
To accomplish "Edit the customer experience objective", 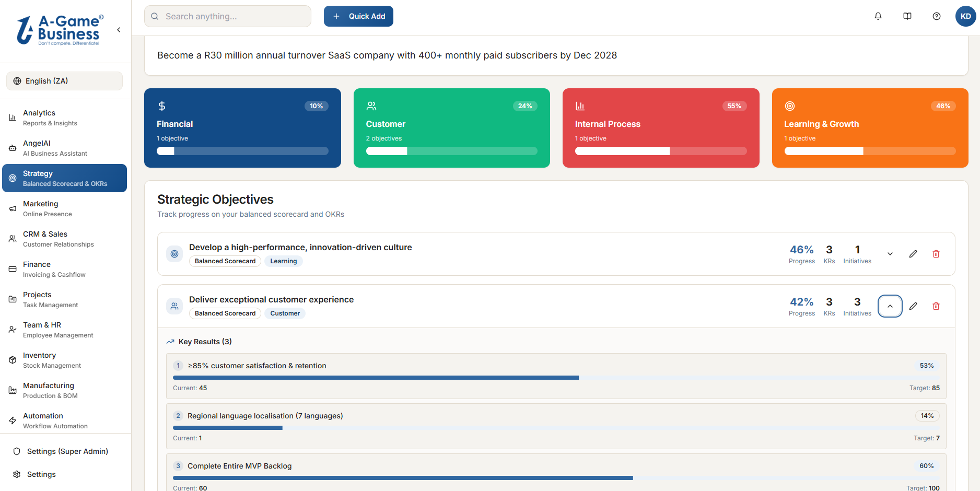I will (913, 306).
